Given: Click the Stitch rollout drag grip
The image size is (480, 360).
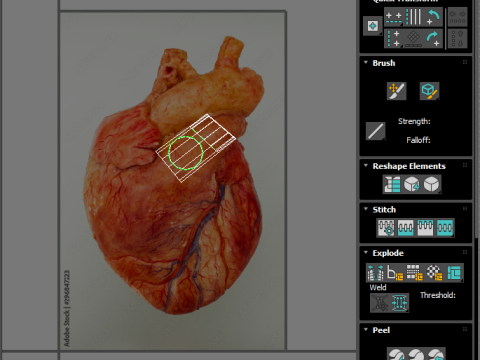Looking at the screenshot, I should 465,209.
